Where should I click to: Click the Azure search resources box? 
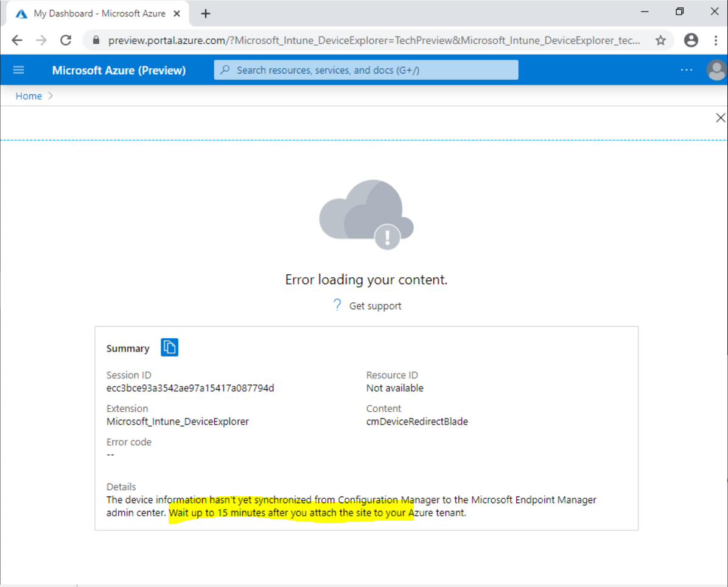[x=366, y=70]
